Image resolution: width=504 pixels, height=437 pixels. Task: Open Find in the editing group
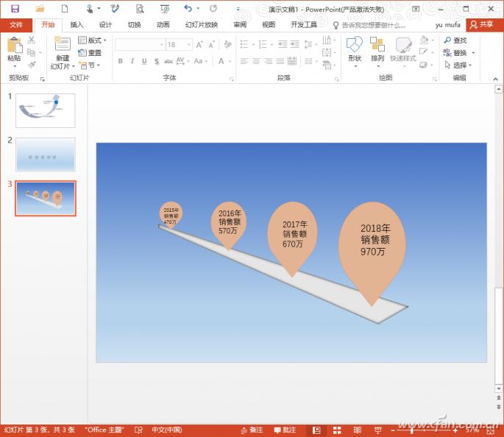pyautogui.click(x=455, y=40)
